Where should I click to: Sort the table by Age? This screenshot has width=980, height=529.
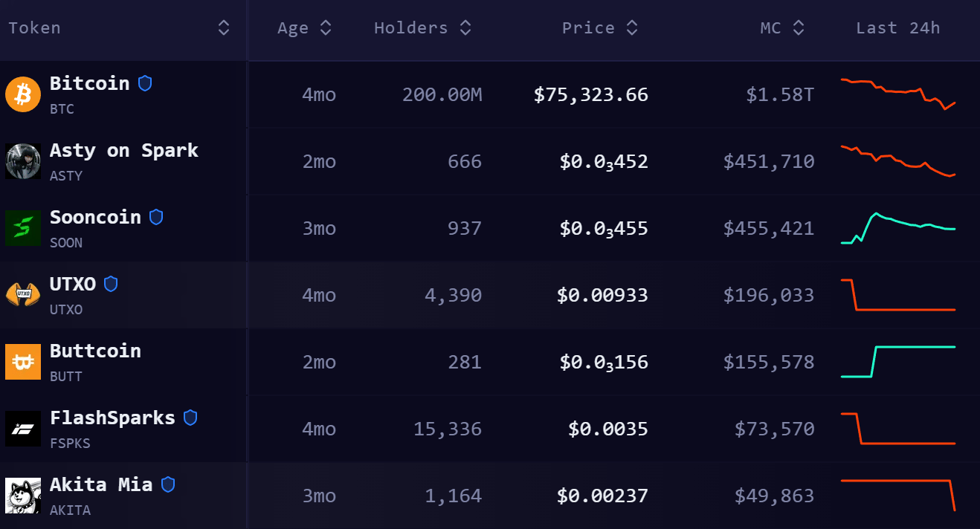click(325, 28)
